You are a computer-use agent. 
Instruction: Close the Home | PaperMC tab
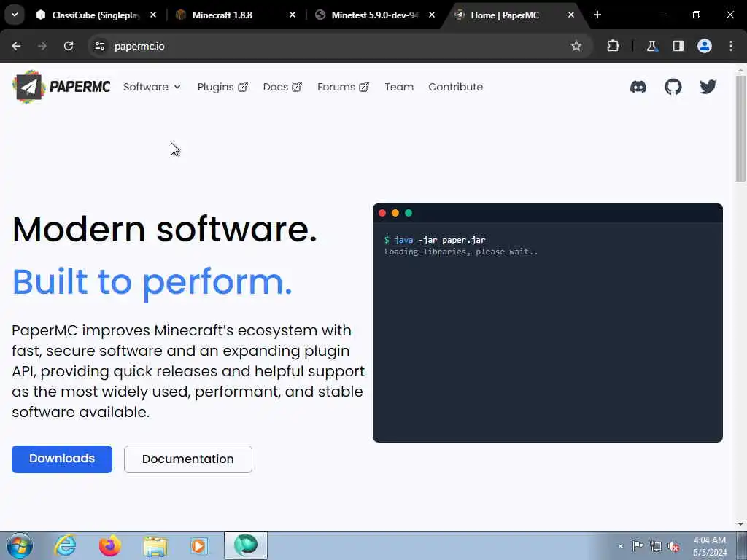(x=570, y=15)
